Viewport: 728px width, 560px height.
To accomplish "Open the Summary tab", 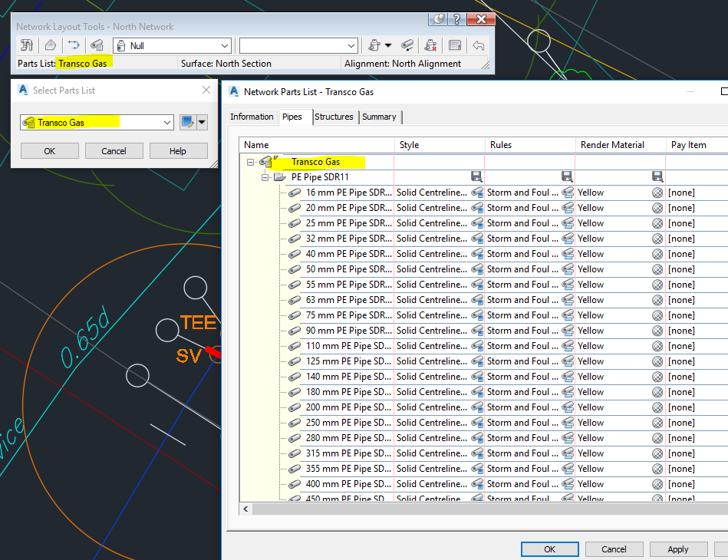I will click(379, 117).
